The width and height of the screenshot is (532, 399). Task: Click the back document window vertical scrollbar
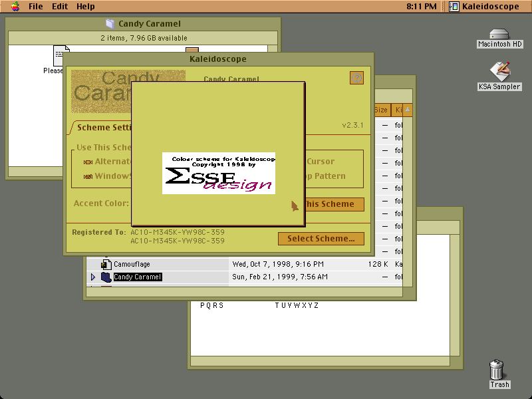(x=455, y=295)
